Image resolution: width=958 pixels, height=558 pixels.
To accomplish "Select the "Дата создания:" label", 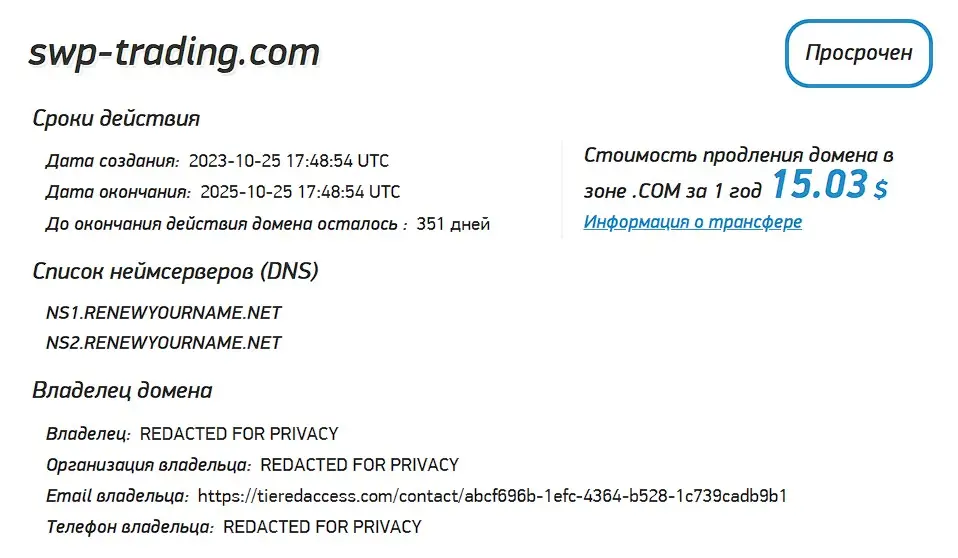I will 112,161.
